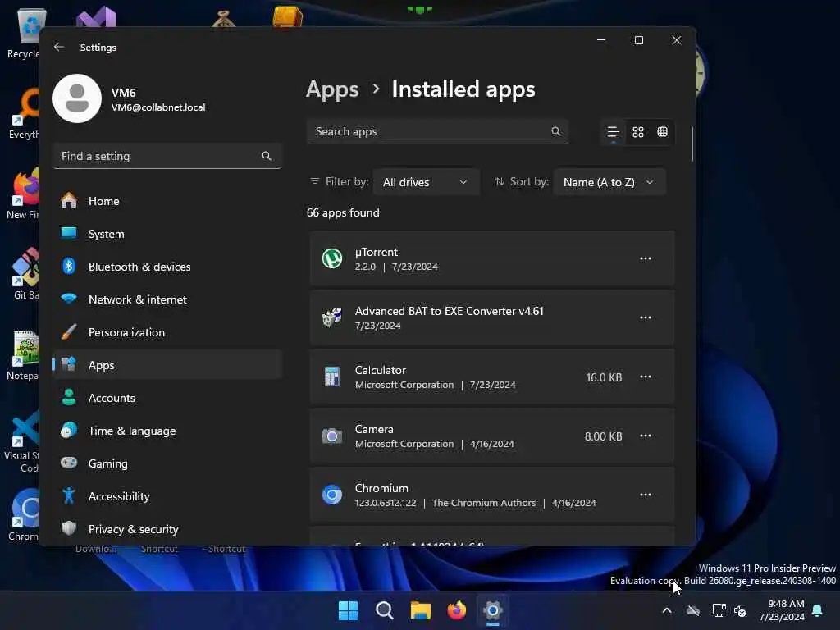This screenshot has width=840, height=630.
Task: Show hidden system tray icons
Action: tap(667, 610)
